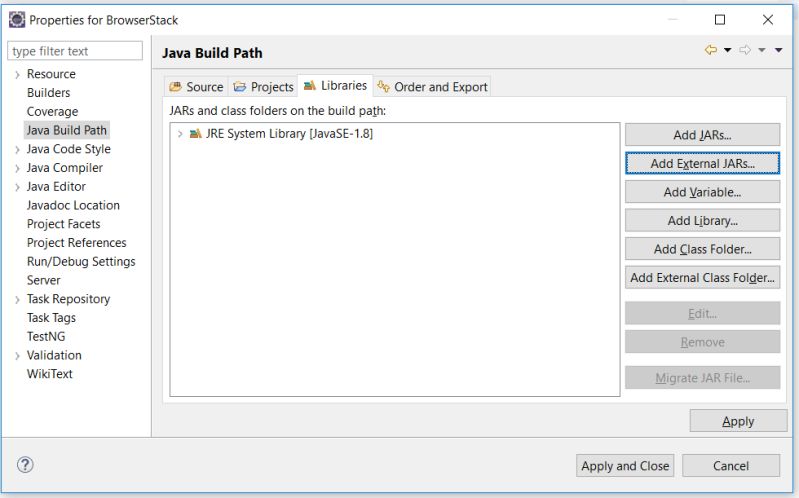Screen dimensions: 799x498
Task: Expand the Resource tree item
Action: (x=17, y=75)
